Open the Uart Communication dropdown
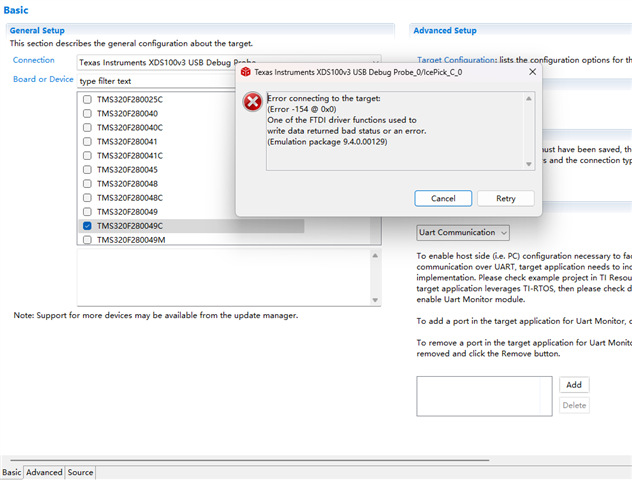This screenshot has height=480, width=632. pyautogui.click(x=463, y=233)
